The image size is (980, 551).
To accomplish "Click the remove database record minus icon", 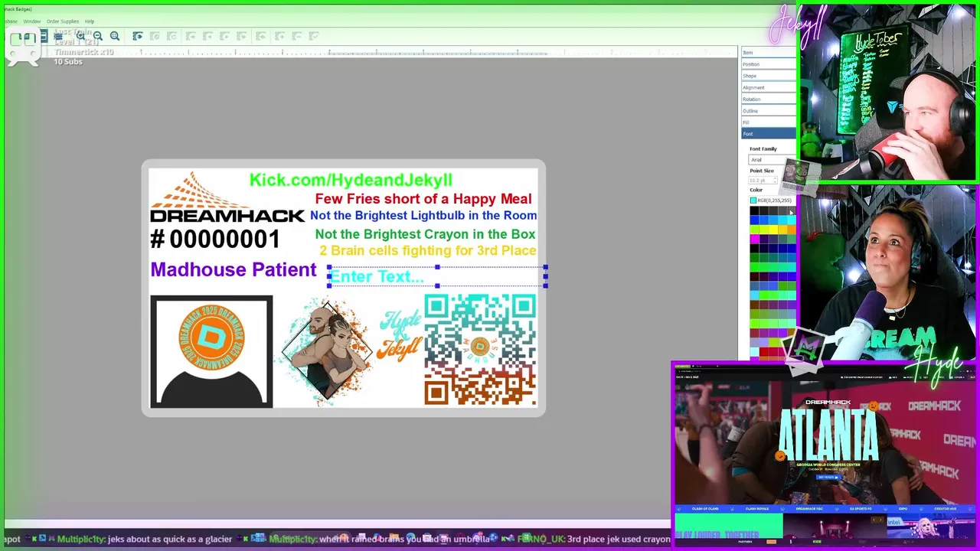I will pyautogui.click(x=297, y=36).
